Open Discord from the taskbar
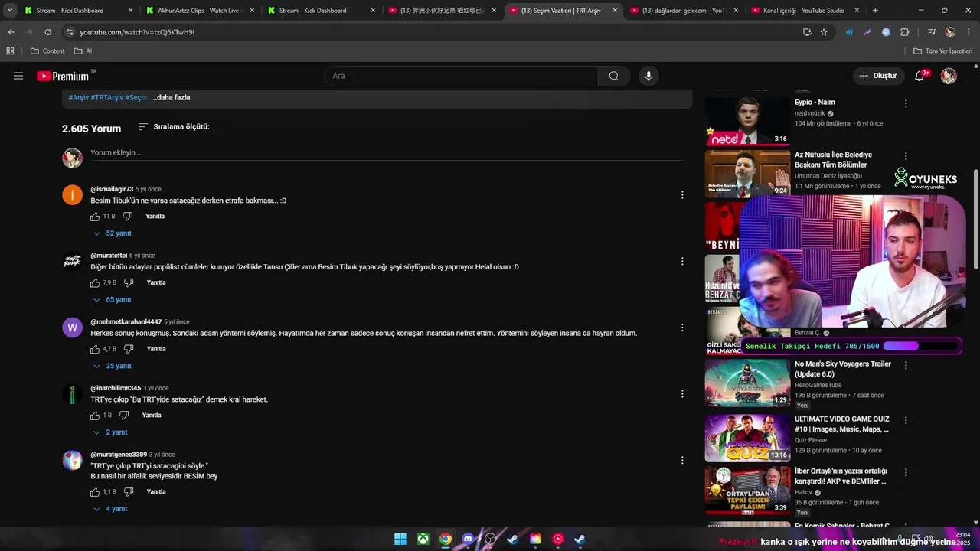 pyautogui.click(x=468, y=539)
